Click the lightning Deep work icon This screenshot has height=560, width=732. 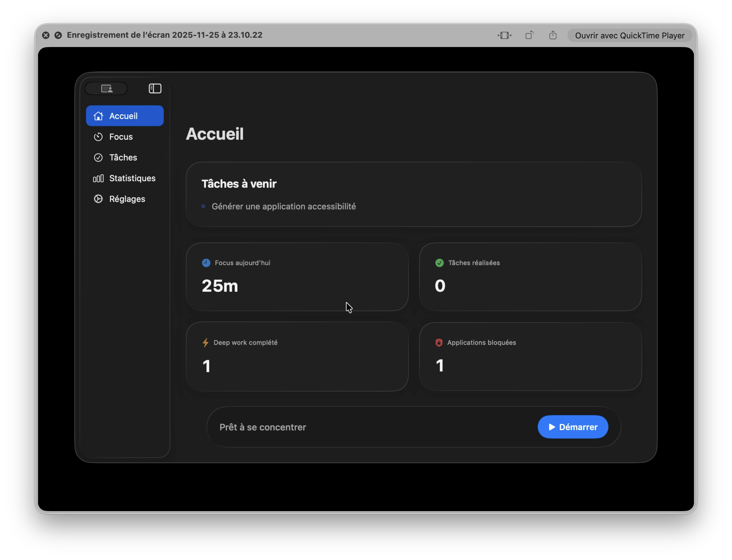coord(206,342)
